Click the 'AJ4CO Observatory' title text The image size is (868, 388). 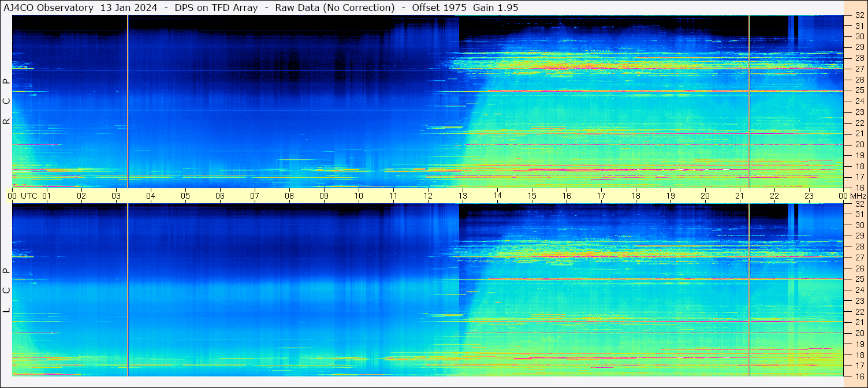coord(48,8)
